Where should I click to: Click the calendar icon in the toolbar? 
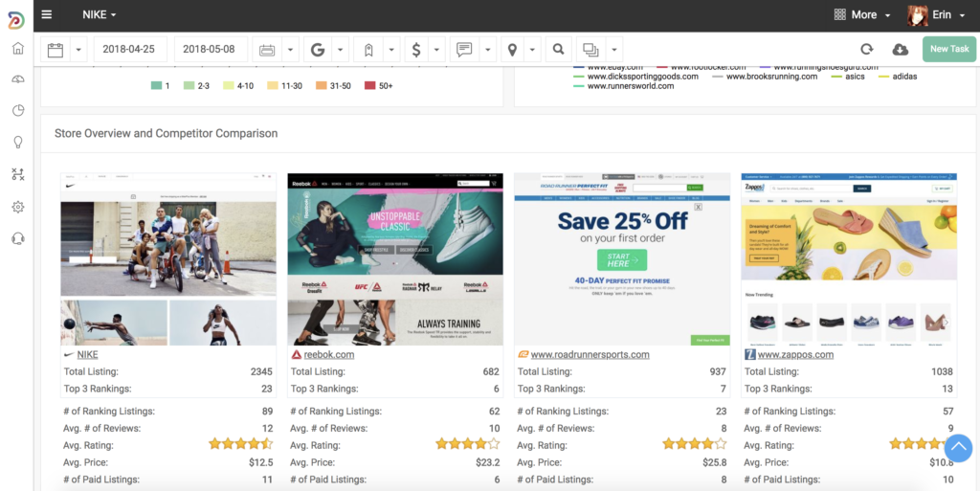pyautogui.click(x=56, y=50)
